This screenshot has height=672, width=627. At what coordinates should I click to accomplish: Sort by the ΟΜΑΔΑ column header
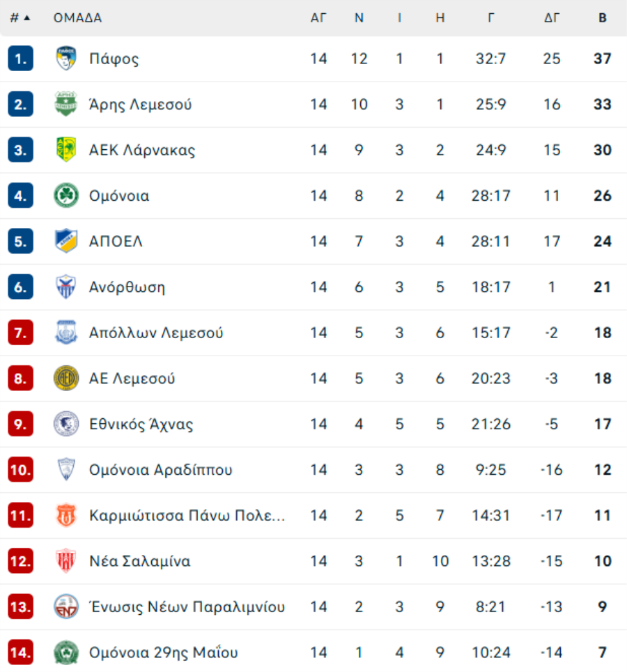(x=77, y=18)
